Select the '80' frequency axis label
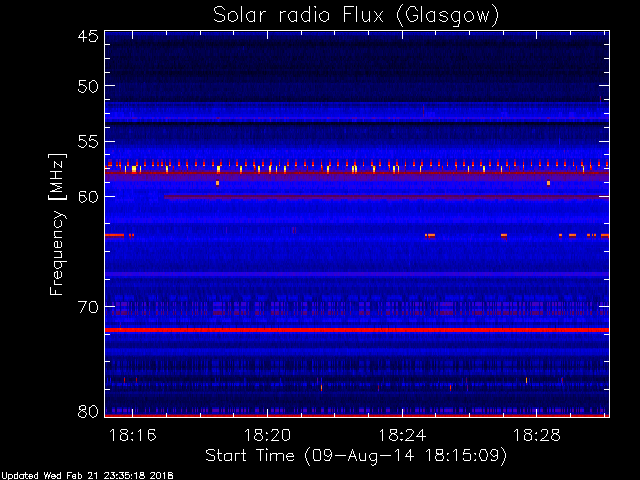 pyautogui.click(x=88, y=411)
